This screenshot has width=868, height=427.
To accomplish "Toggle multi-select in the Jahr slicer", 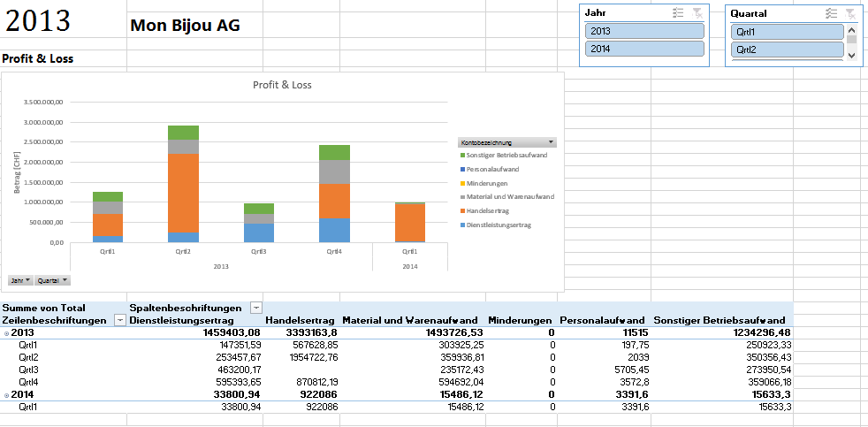I will 678,13.
